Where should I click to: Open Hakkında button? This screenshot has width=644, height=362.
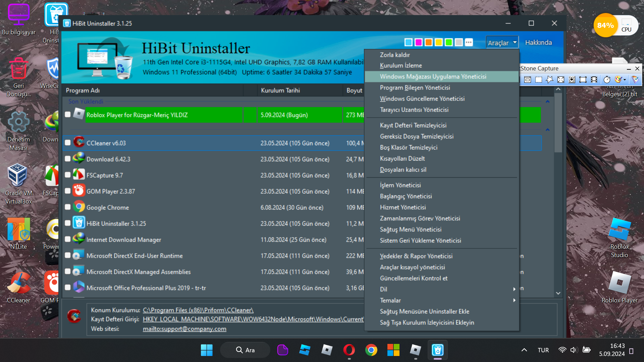pyautogui.click(x=538, y=43)
